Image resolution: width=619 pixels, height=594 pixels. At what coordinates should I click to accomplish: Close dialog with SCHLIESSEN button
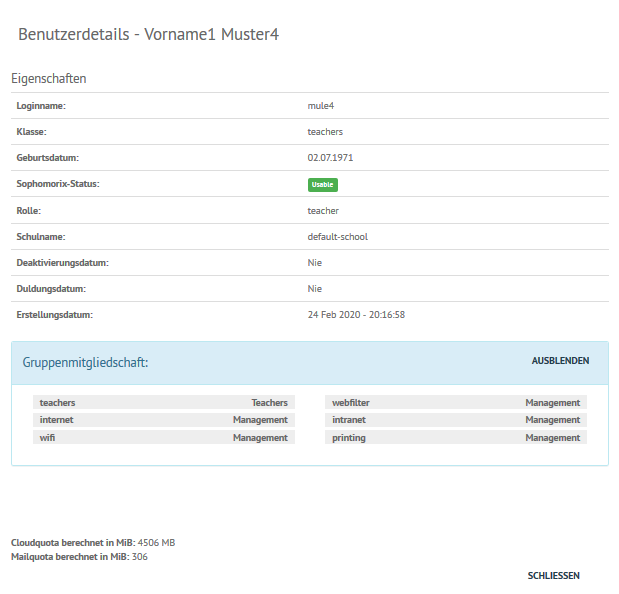click(x=553, y=575)
